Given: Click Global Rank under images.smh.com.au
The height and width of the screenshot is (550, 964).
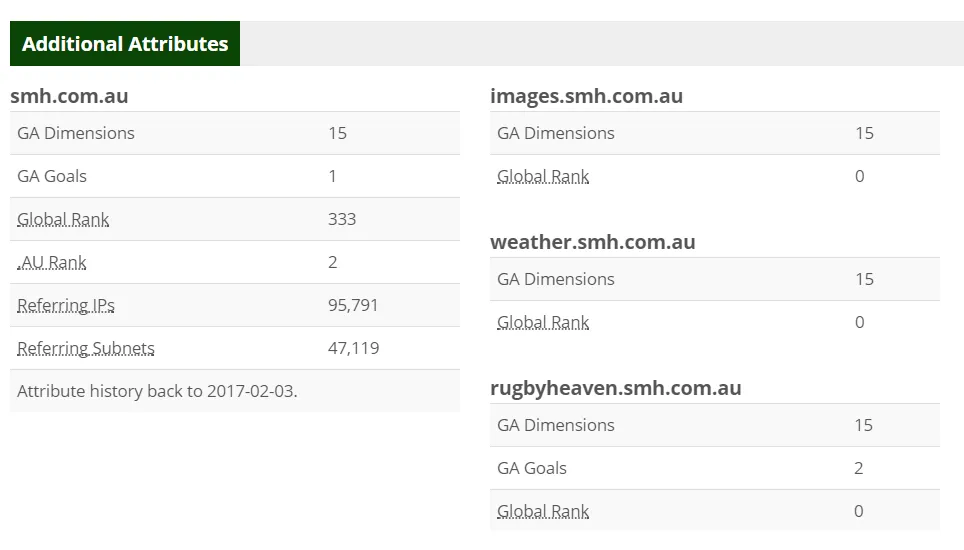Looking at the screenshot, I should tap(543, 176).
